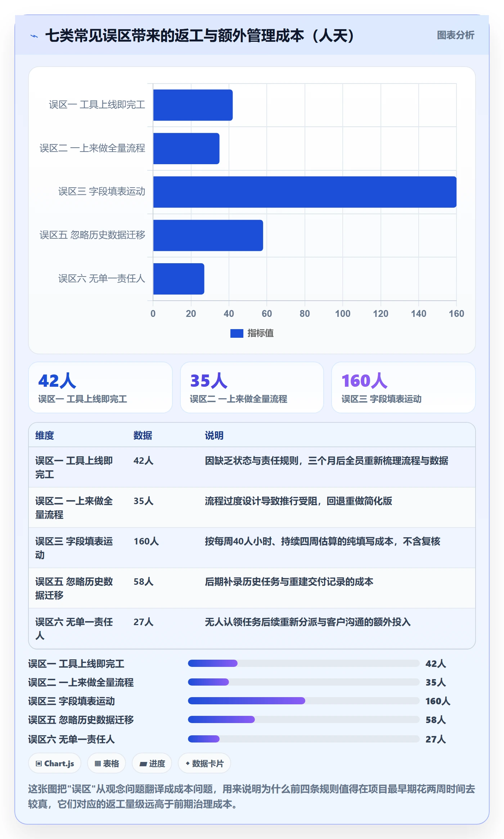This screenshot has height=839, width=504.
Task: Click the 图表分析 label in header
Action: [x=455, y=35]
